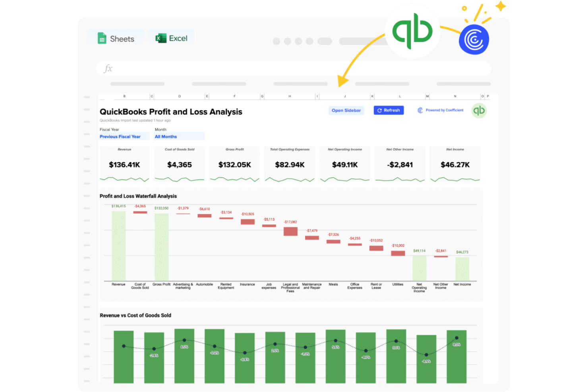Image resolution: width=588 pixels, height=392 pixels.
Task: Select column header J
Action: click(344, 96)
